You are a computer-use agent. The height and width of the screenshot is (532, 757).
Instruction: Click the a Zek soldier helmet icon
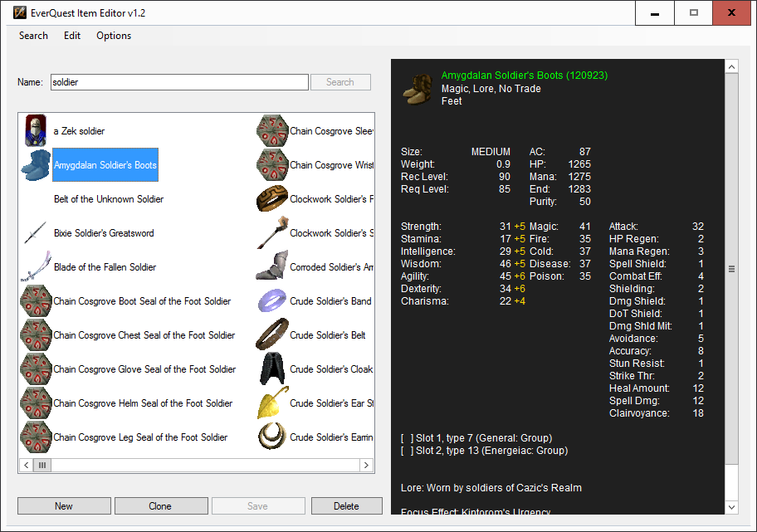coord(36,131)
